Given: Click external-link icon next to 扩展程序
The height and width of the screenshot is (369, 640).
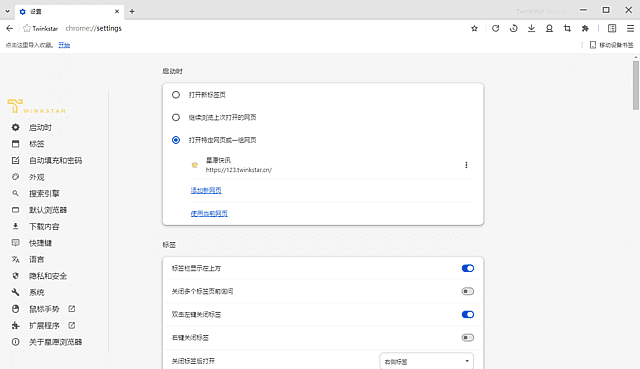Looking at the screenshot, I should (x=72, y=325).
